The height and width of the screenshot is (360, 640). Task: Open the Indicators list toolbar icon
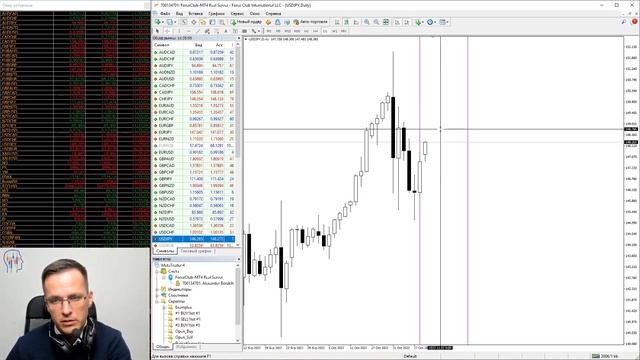(x=418, y=22)
